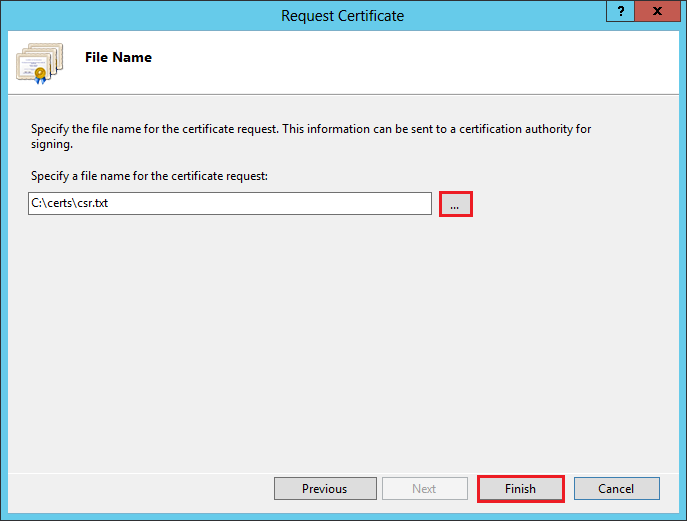Click the csr.txt path text
687x521 pixels.
click(70, 204)
